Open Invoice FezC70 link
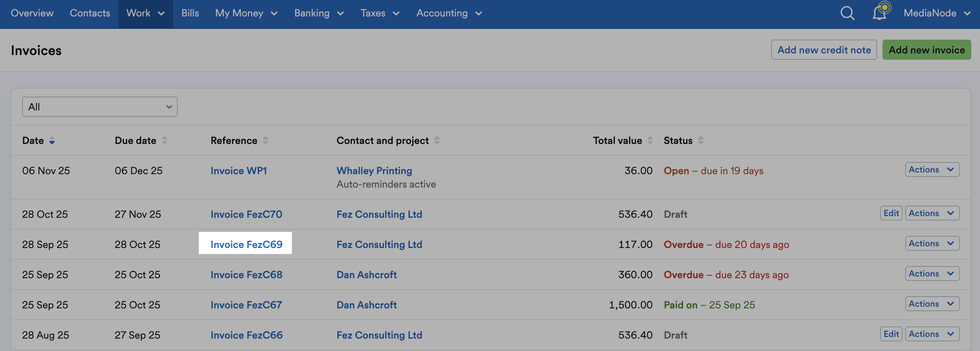 coord(246,214)
